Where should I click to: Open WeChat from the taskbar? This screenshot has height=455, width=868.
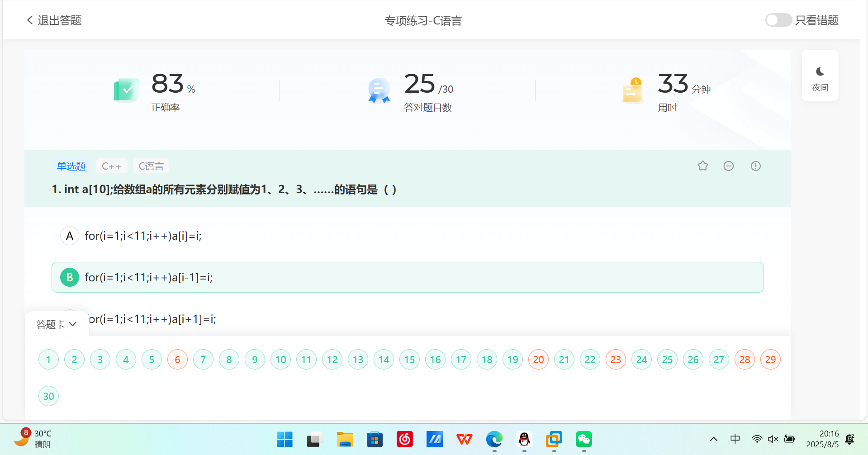click(583, 439)
